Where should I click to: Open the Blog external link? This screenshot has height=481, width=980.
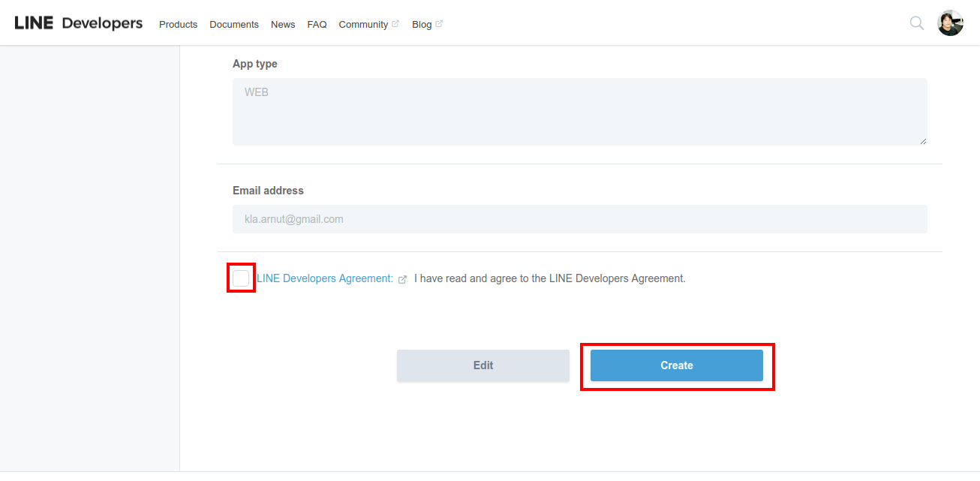(x=427, y=25)
